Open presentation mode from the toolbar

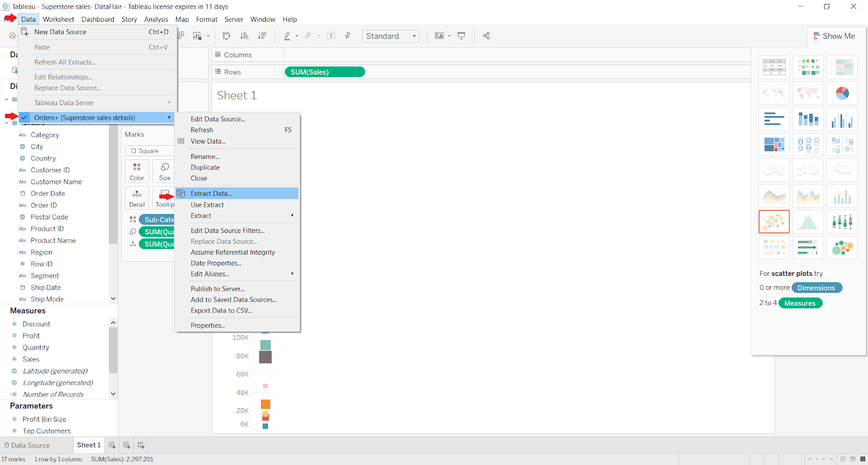tap(462, 36)
